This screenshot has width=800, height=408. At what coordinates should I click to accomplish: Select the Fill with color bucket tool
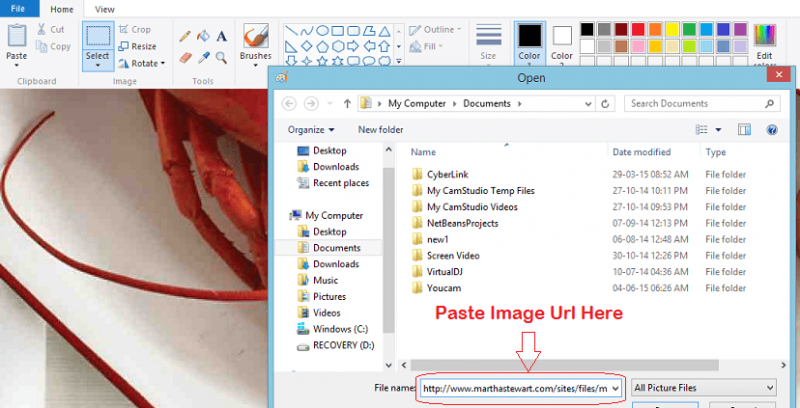pos(203,36)
